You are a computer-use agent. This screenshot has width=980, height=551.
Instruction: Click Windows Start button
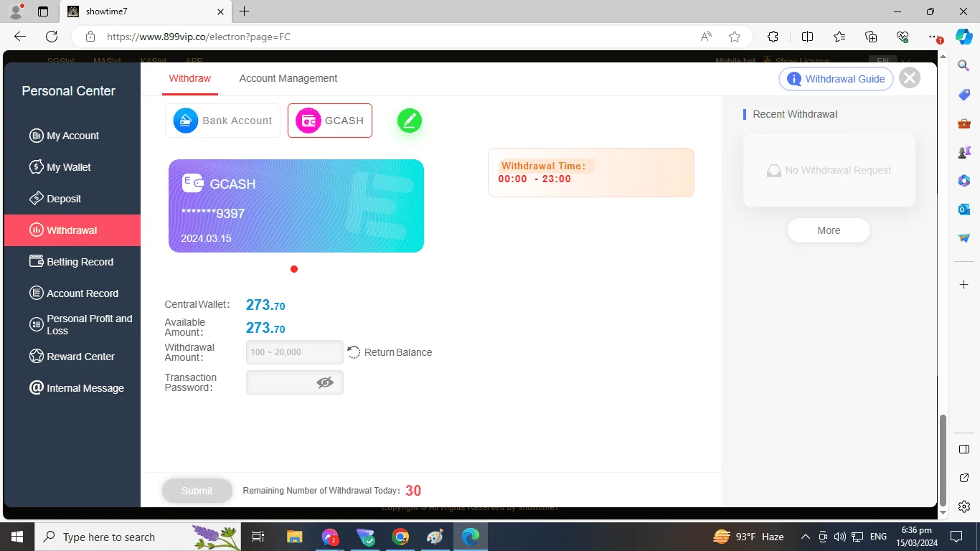(17, 537)
